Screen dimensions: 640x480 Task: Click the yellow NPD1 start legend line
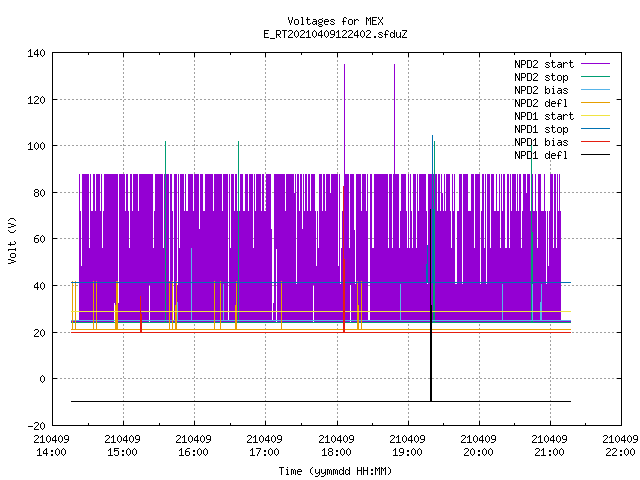point(595,116)
